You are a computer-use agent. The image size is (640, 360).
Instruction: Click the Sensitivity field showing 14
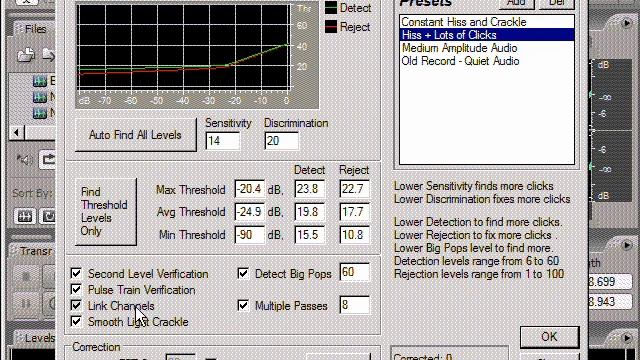(222, 141)
